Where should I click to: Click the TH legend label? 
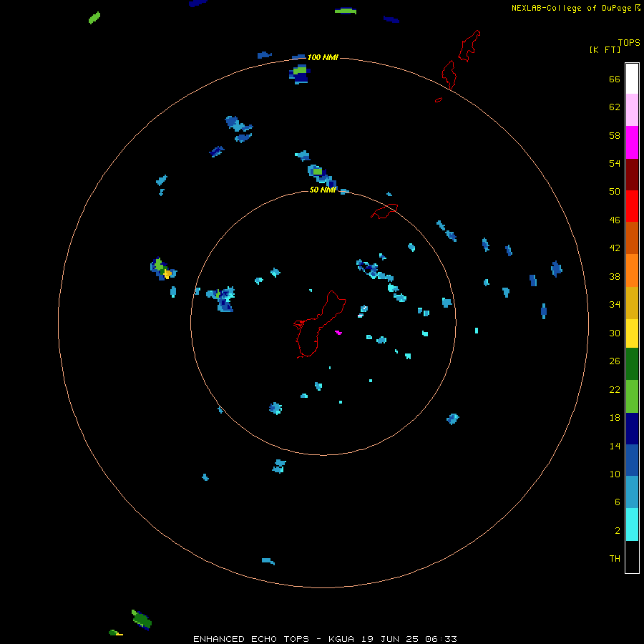click(615, 559)
